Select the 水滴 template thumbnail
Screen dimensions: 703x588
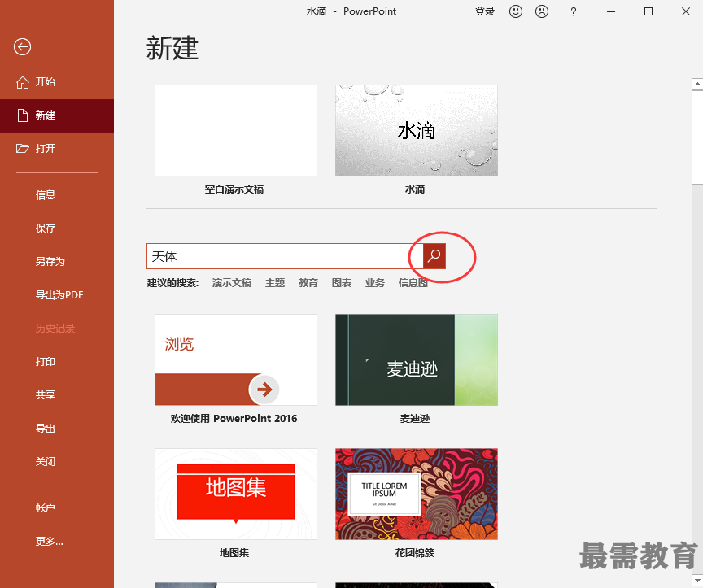(416, 130)
